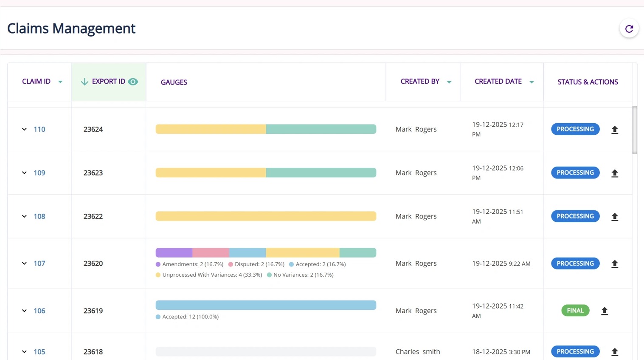
Task: Click the refresh icon next to Claims Management
Action: [629, 28]
